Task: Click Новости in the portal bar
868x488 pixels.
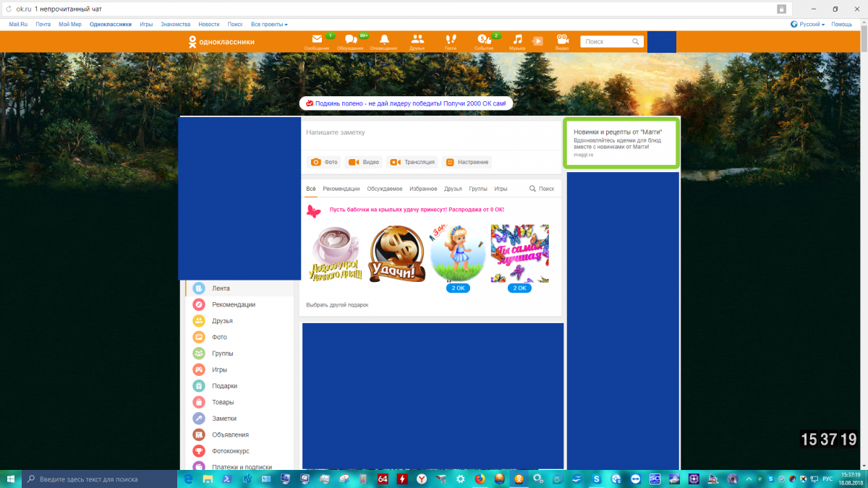Action: 209,25
